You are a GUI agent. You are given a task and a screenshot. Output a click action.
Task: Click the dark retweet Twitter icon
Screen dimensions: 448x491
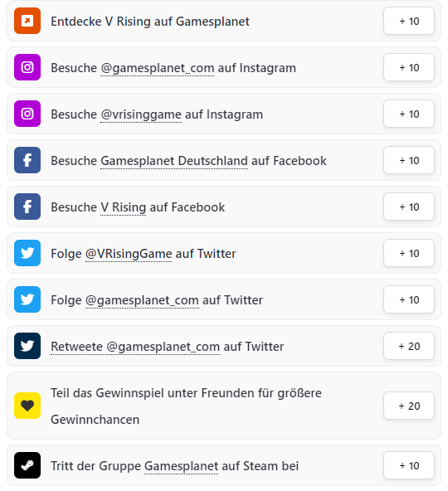click(27, 346)
